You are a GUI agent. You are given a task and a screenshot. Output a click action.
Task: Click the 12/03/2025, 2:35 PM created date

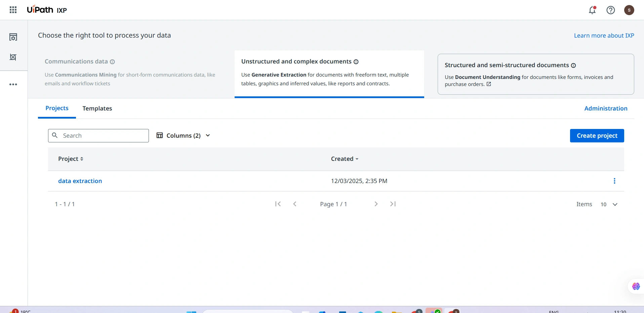pyautogui.click(x=359, y=181)
